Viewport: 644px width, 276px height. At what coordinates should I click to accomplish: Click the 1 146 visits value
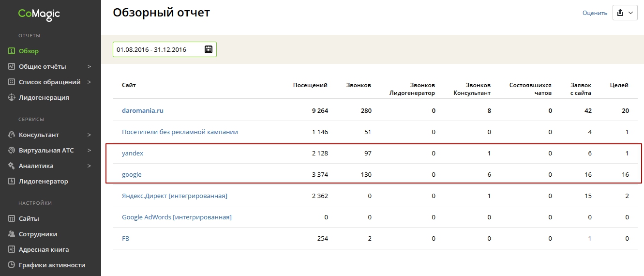(x=320, y=132)
